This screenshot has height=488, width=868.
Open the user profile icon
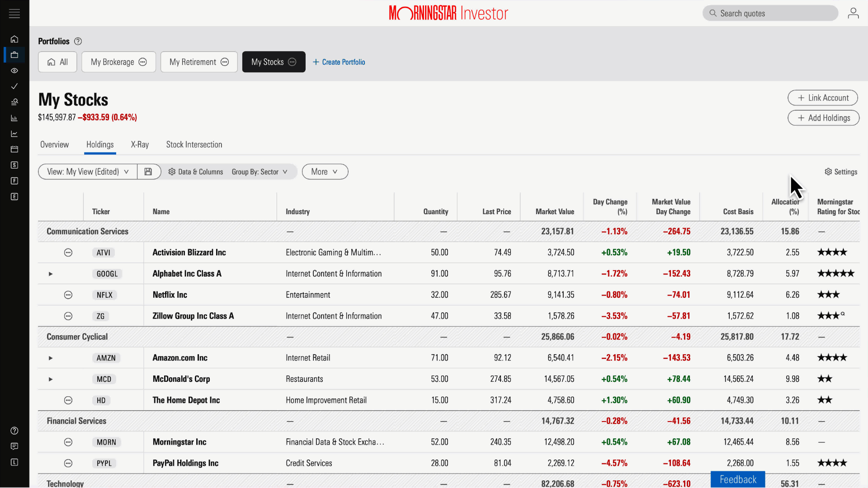point(853,14)
